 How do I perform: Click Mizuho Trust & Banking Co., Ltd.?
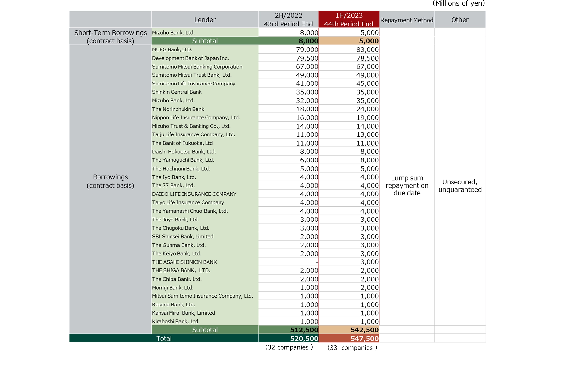[x=191, y=126]
